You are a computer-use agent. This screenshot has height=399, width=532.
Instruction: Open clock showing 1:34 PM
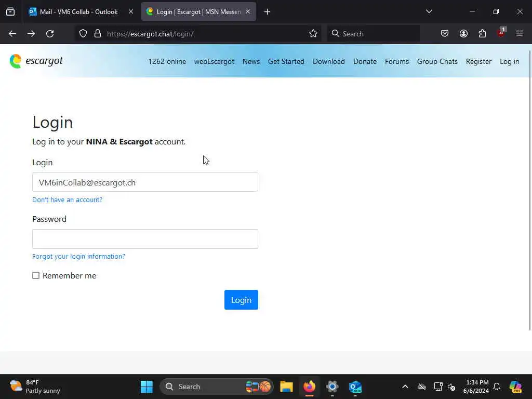[x=476, y=387]
